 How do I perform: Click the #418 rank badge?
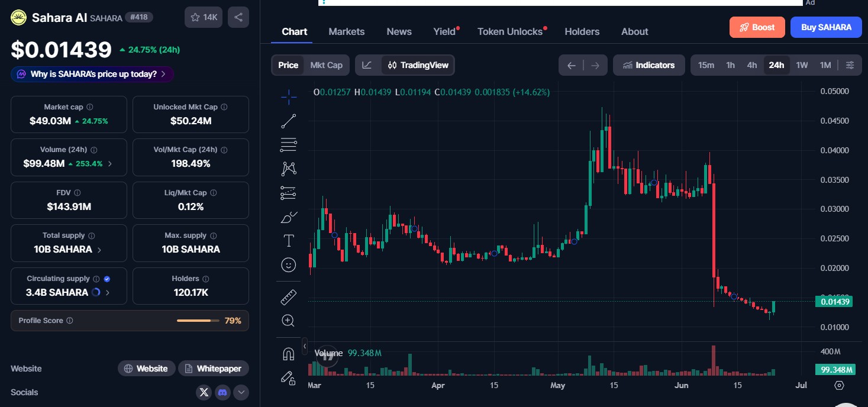pos(139,18)
